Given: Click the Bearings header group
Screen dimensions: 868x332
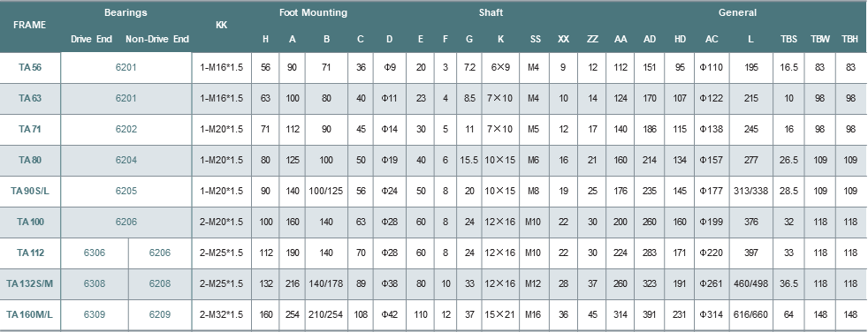Looking at the screenshot, I should point(126,12).
